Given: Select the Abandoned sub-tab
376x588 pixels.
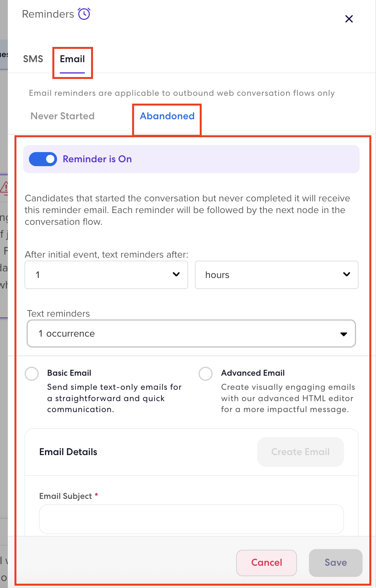Looking at the screenshot, I should pos(167,116).
